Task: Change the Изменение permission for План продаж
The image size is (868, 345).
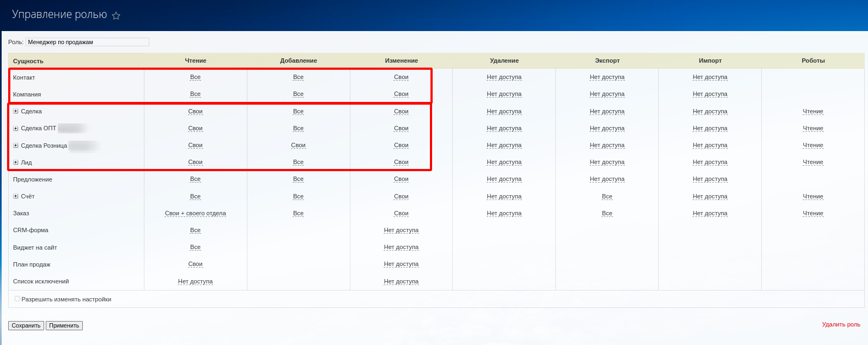Action: coord(401,264)
